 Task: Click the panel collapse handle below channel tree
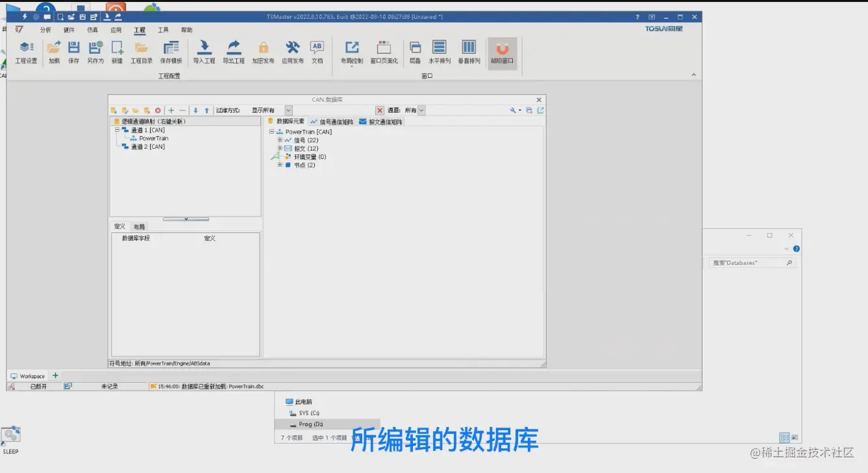click(x=186, y=219)
